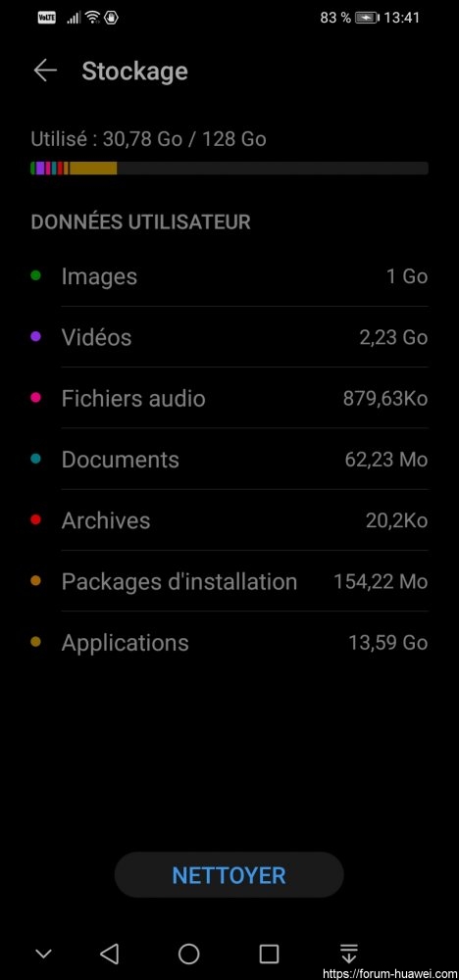
Task: Open the Images storage category
Action: pos(229,276)
